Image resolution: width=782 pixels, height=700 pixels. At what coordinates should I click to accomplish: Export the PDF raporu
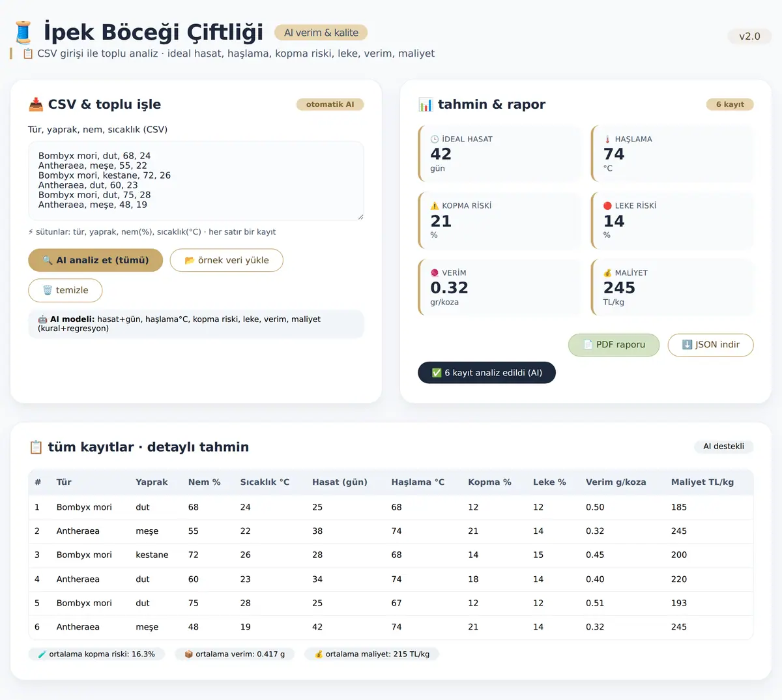(614, 345)
